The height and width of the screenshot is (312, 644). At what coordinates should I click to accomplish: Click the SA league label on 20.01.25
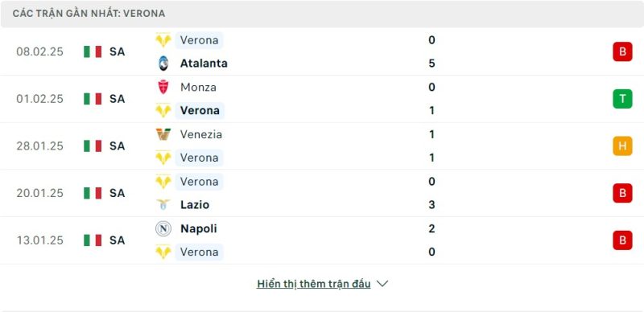click(117, 193)
